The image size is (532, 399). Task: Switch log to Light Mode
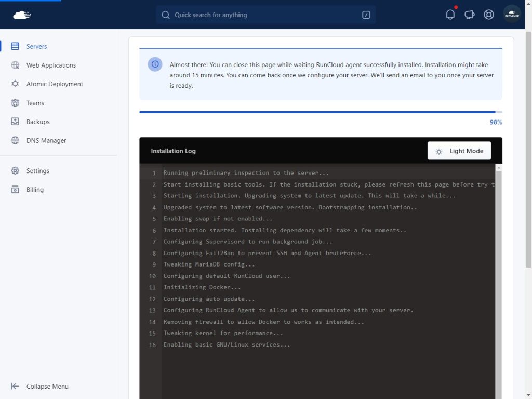(459, 151)
